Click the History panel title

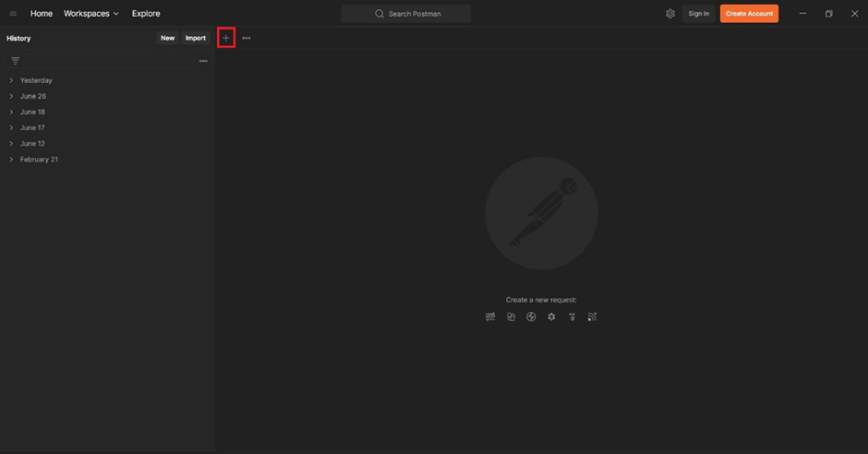[18, 38]
